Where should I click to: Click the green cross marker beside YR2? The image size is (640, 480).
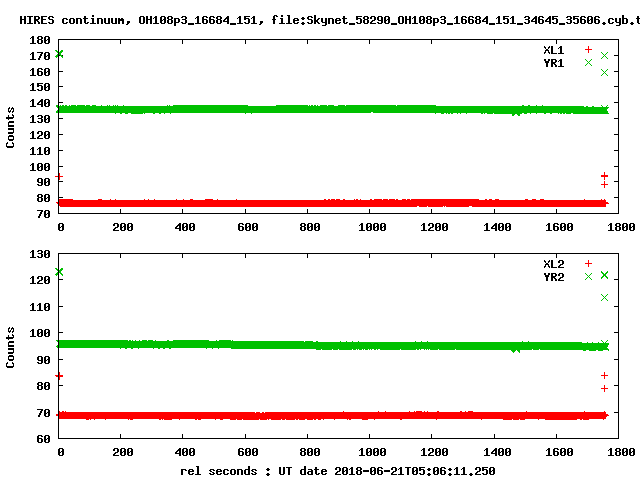588,276
